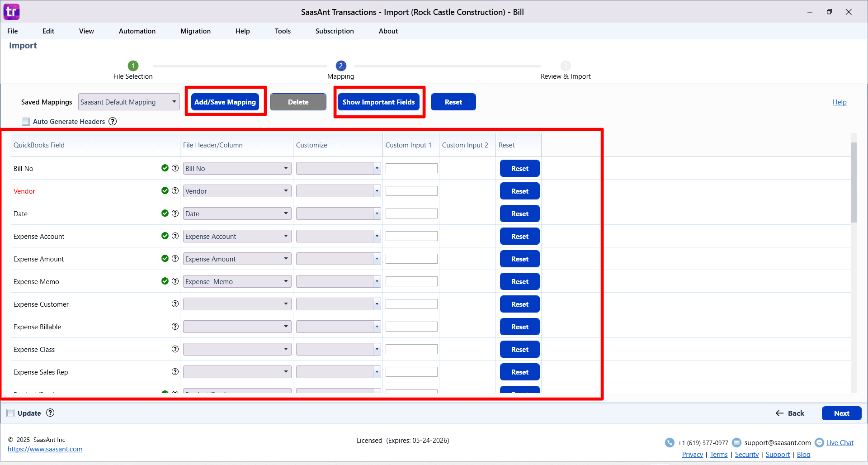Click the help icon beside Bill No
The image size is (868, 465).
click(x=175, y=168)
